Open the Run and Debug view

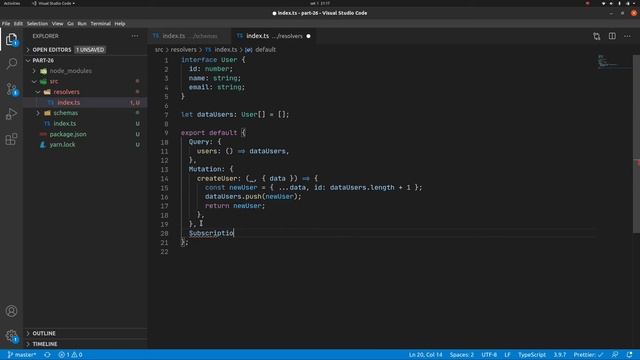click(11, 114)
